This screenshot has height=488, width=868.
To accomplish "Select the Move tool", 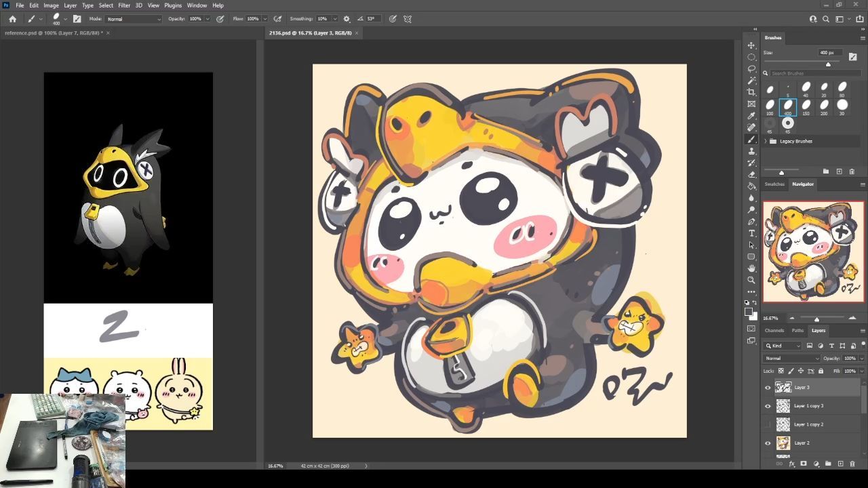I will coord(751,45).
